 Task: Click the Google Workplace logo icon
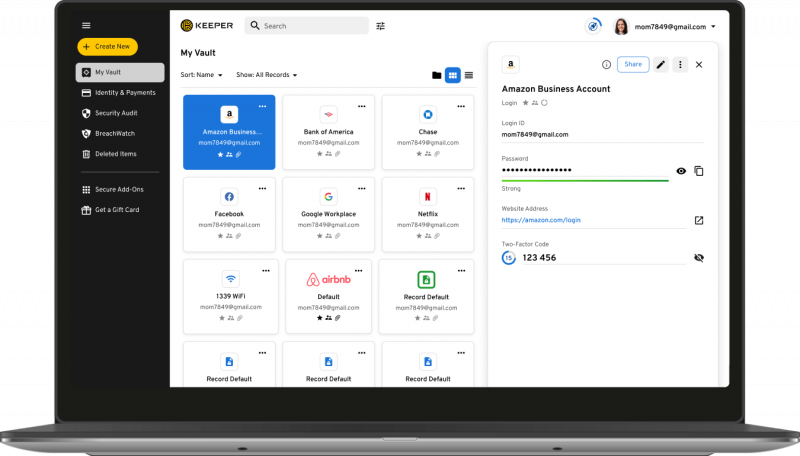click(329, 196)
